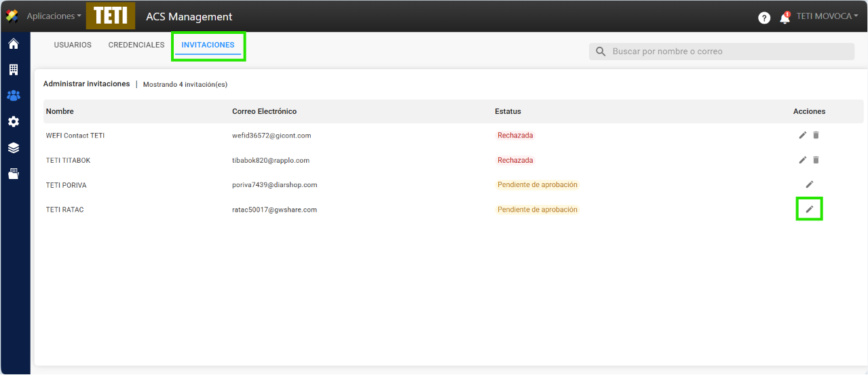The image size is (868, 375).
Task: Click the Correo Electrónico column header
Action: tap(264, 111)
